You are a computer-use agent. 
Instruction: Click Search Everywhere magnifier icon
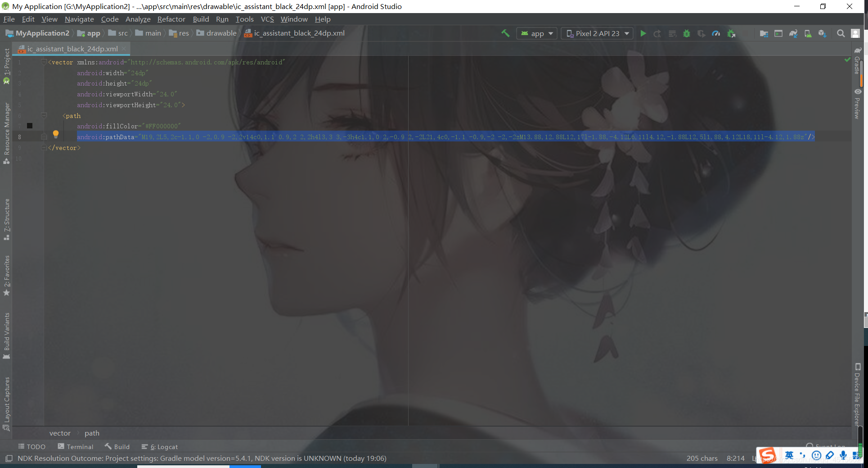[x=841, y=33]
